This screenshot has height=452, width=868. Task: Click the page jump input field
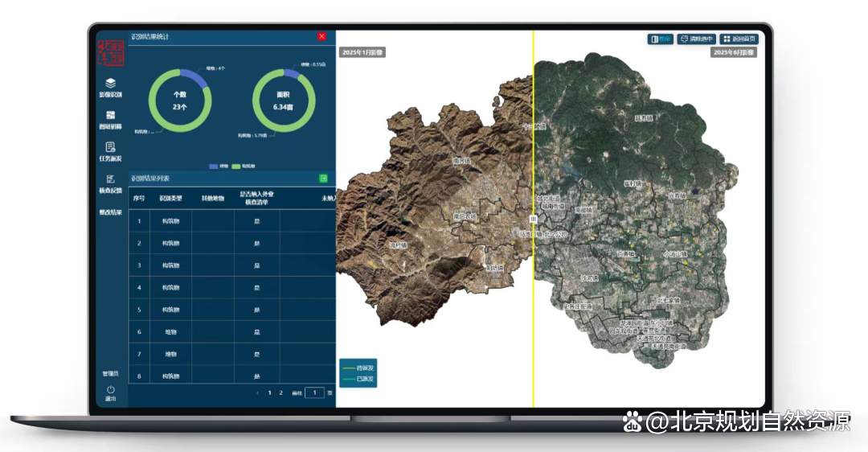(315, 392)
